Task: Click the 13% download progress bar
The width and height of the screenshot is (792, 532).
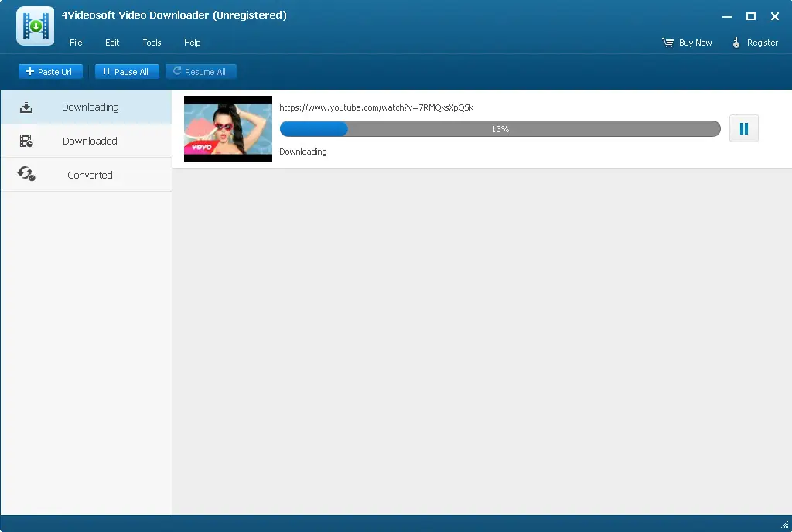Action: click(x=500, y=128)
